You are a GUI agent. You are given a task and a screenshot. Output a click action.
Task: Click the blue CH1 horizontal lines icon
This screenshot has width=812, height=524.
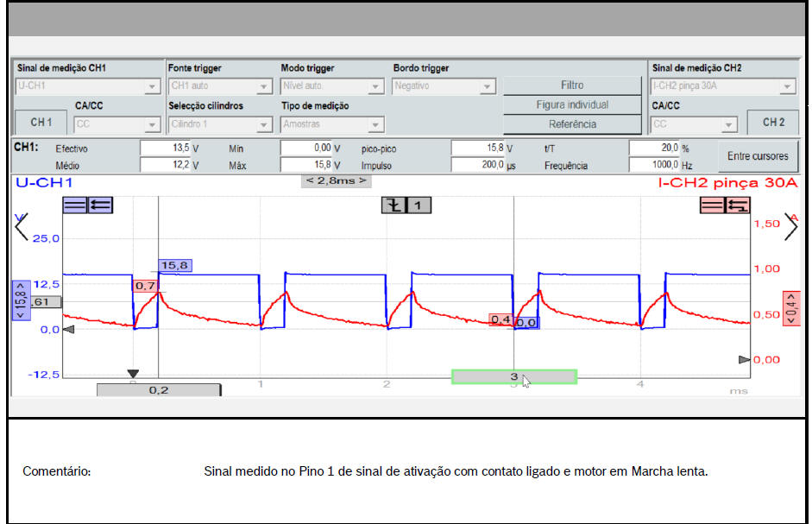click(75, 205)
